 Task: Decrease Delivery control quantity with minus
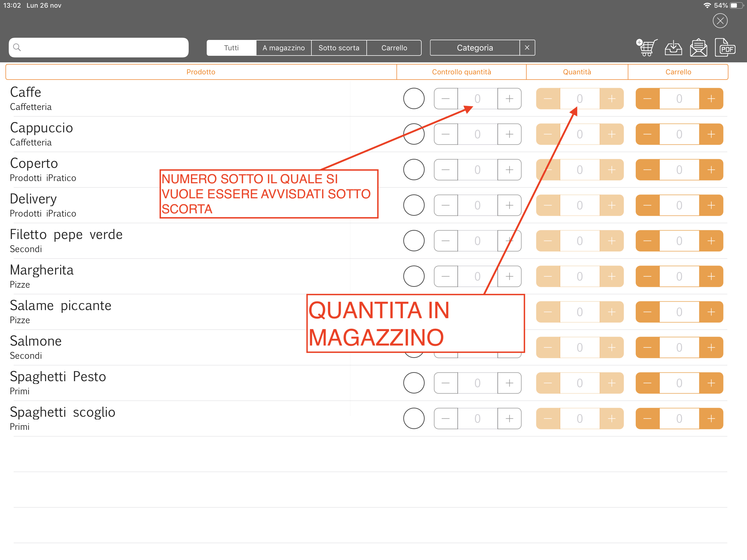(445, 205)
